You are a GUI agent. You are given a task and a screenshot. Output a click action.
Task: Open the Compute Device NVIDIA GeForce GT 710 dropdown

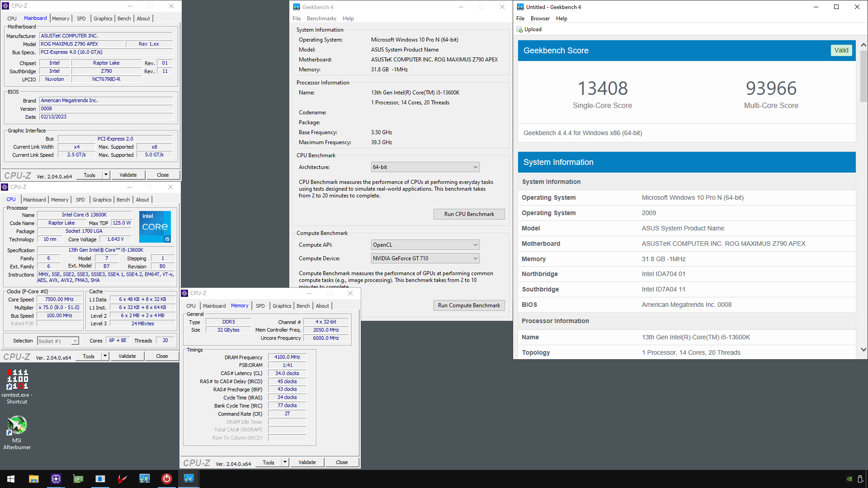(425, 258)
